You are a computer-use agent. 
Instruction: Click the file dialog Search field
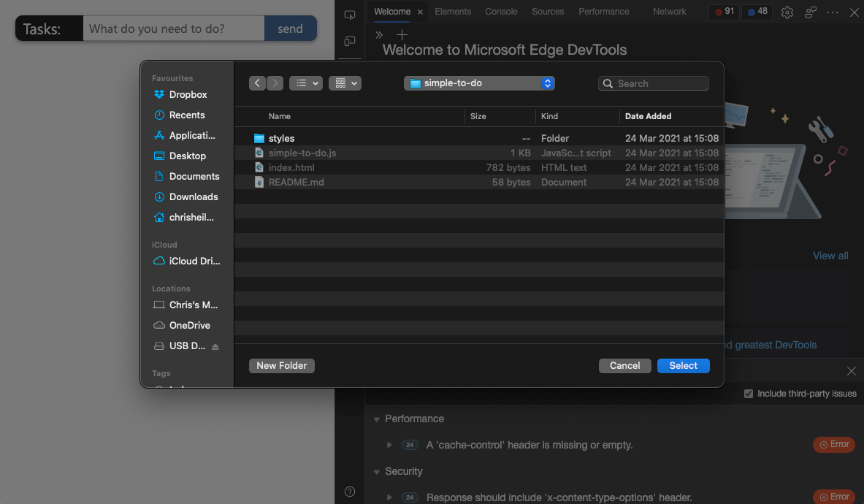[653, 83]
